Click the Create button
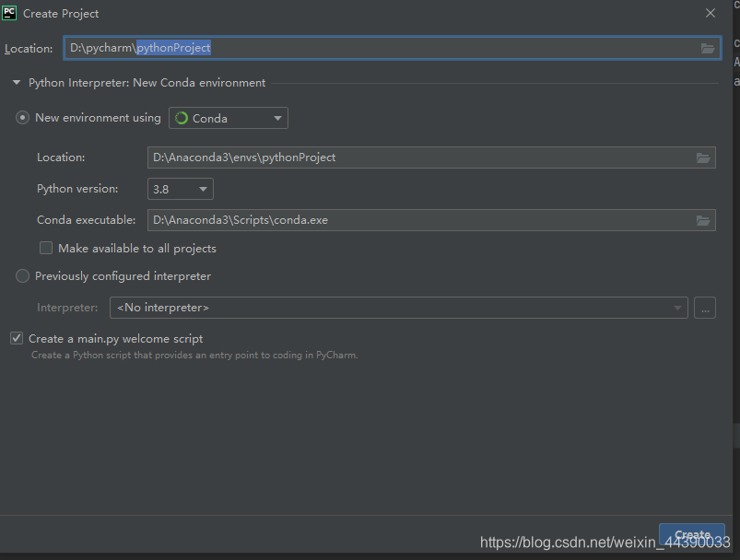The image size is (740, 560). point(692,534)
